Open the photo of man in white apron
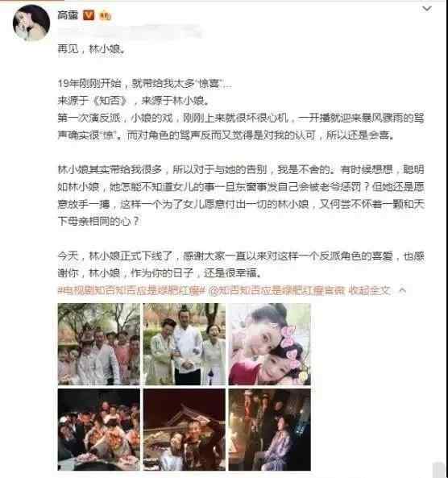The width and height of the screenshot is (448, 478). (185, 344)
